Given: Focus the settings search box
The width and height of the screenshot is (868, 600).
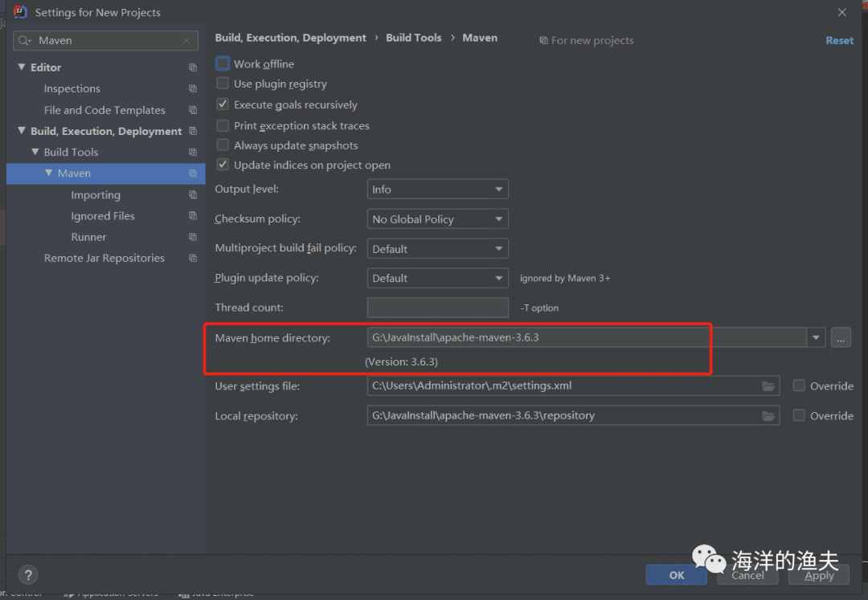Looking at the screenshot, I should point(105,40).
